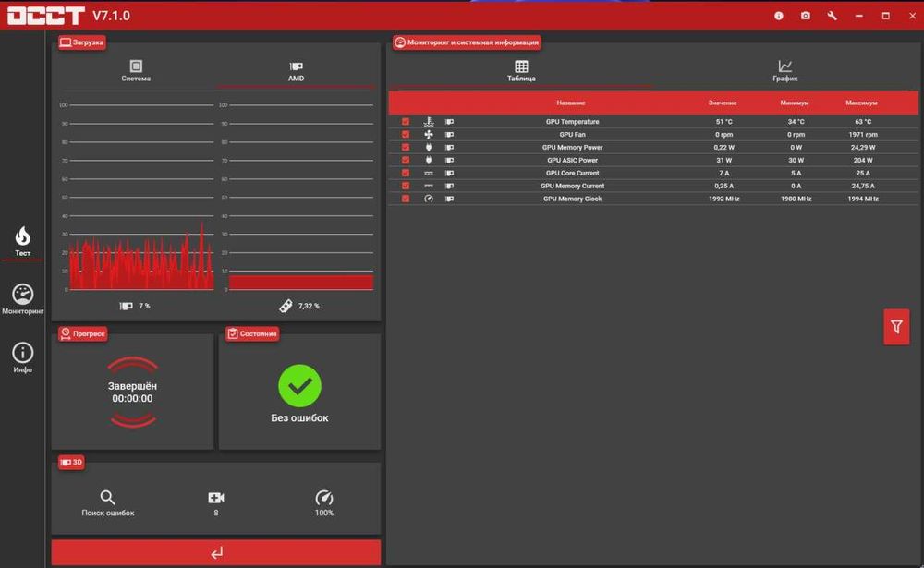
Task: Click the fan icon in GPU Fan row
Action: click(x=429, y=134)
